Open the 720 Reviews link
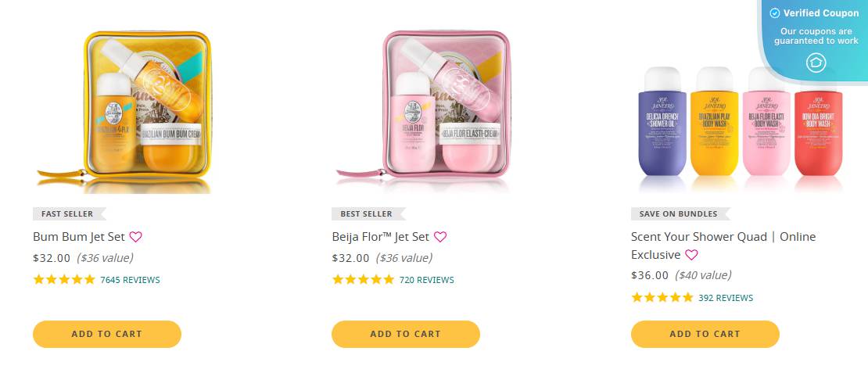 click(x=427, y=280)
